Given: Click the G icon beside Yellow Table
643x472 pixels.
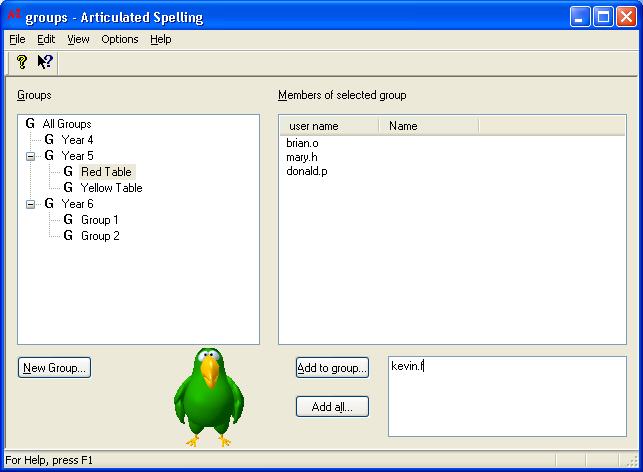Looking at the screenshot, I should click(x=68, y=188).
